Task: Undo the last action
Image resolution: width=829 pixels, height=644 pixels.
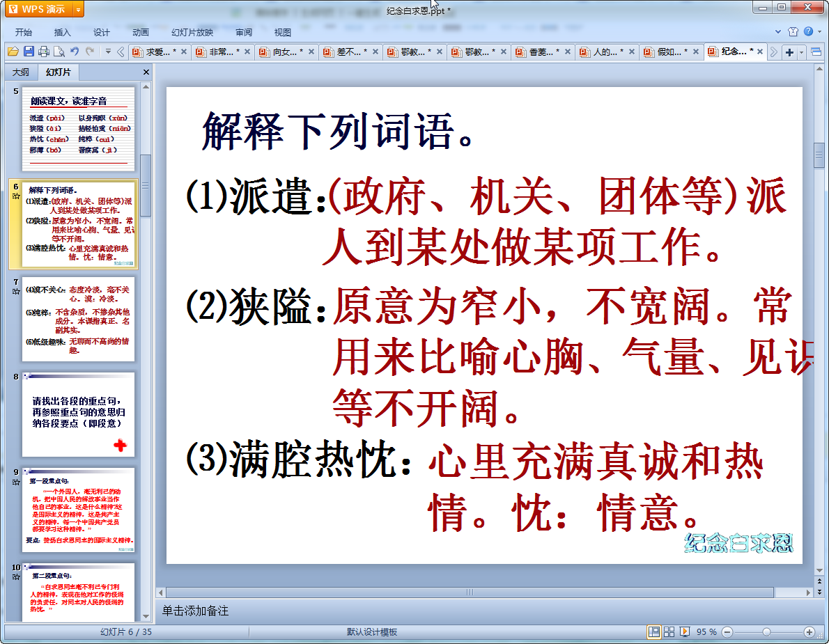Action: coord(75,52)
